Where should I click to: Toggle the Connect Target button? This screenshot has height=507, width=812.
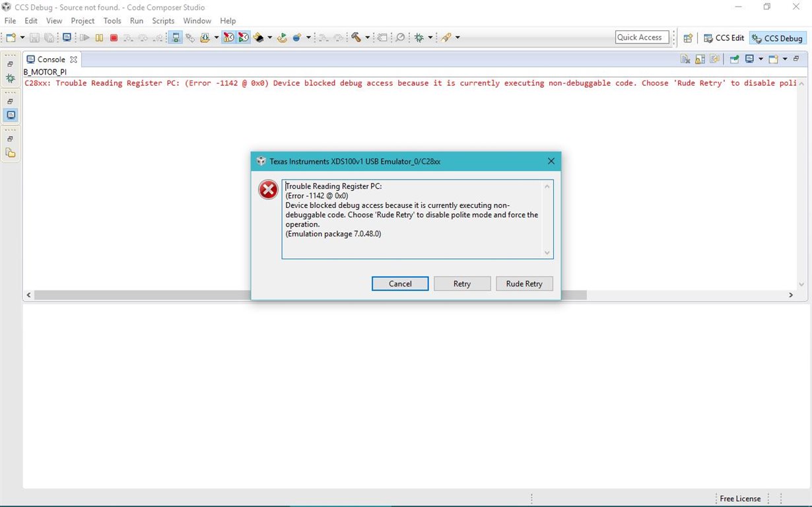coord(176,38)
